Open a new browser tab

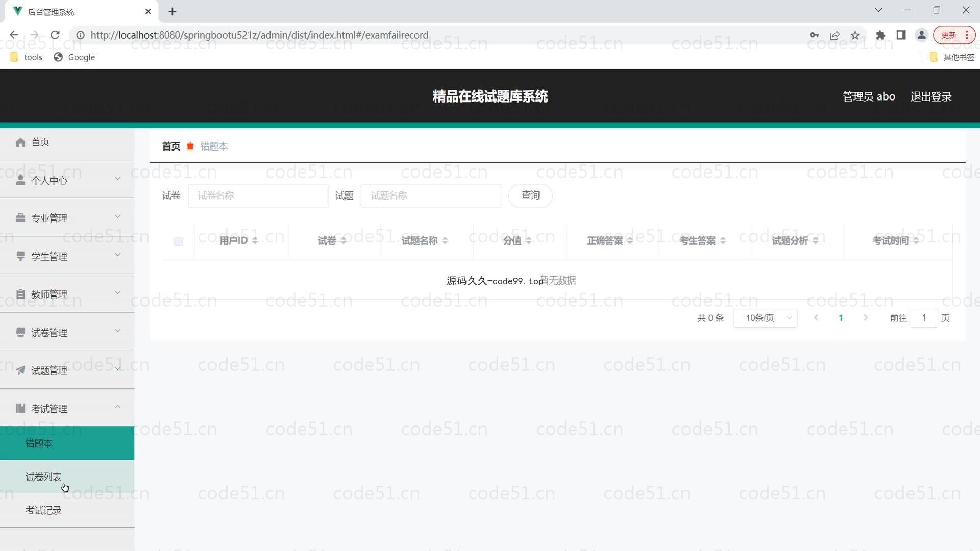pos(173,11)
